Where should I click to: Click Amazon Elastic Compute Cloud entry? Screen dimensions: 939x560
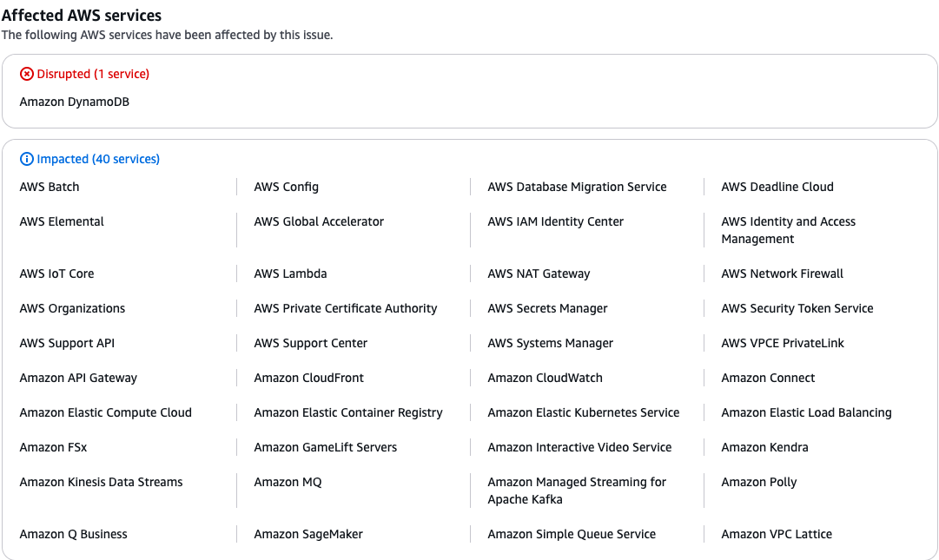pyautogui.click(x=105, y=413)
